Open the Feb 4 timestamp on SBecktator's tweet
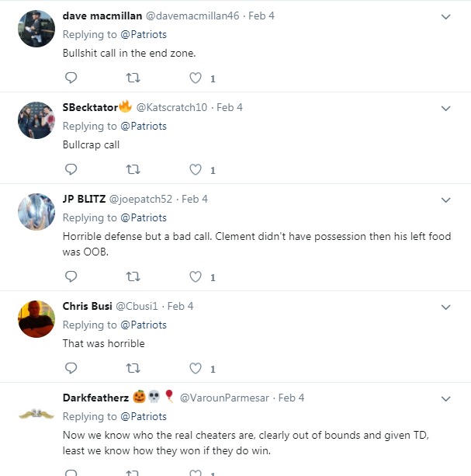 (229, 107)
